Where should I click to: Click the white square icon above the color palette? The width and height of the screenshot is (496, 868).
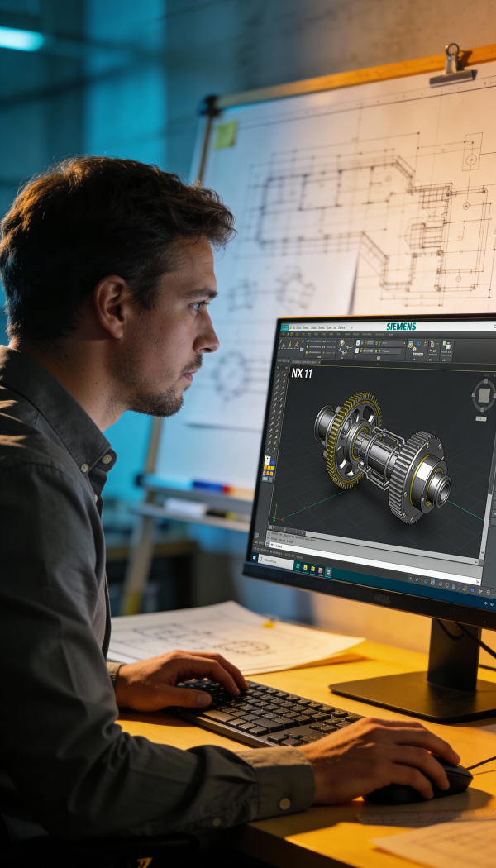coord(267,460)
